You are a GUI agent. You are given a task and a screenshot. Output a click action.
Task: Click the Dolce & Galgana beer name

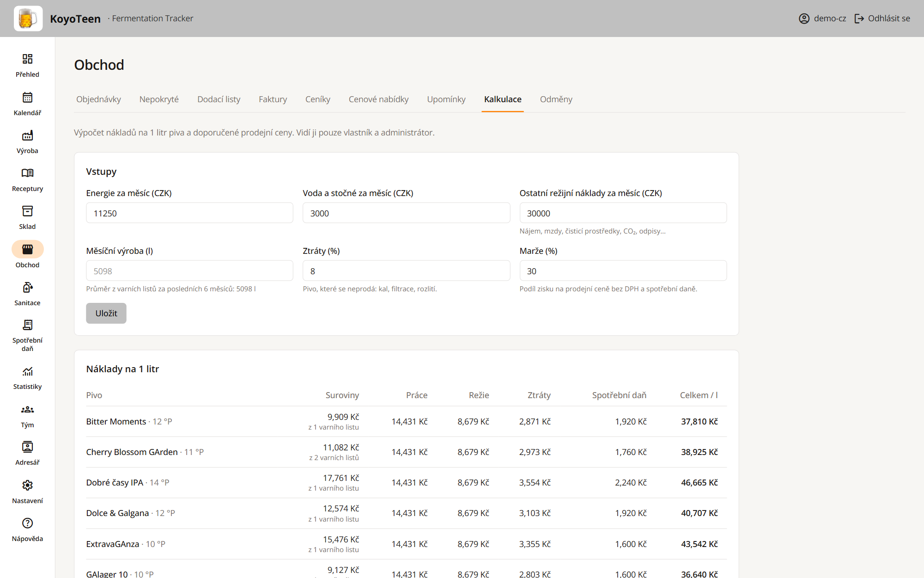pos(117,513)
